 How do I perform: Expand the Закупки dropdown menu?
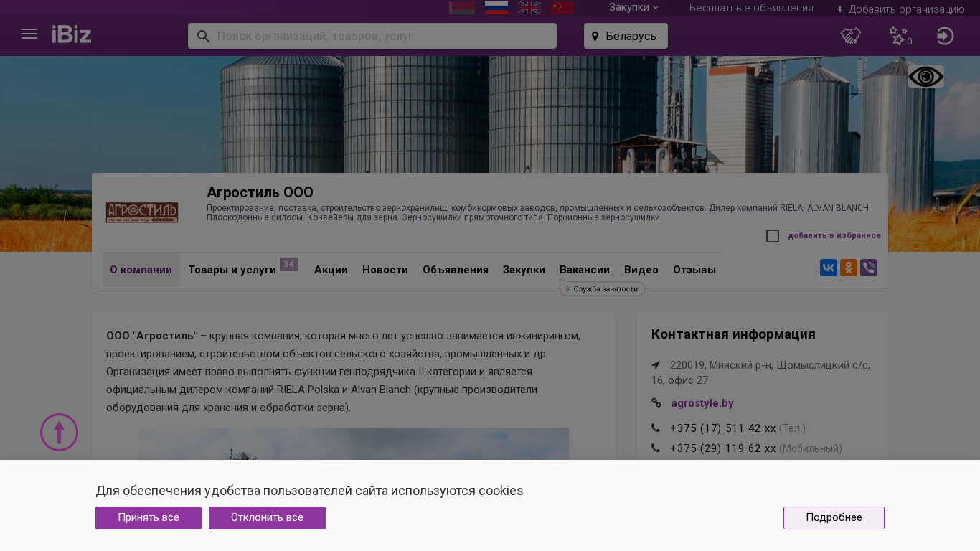coord(633,8)
